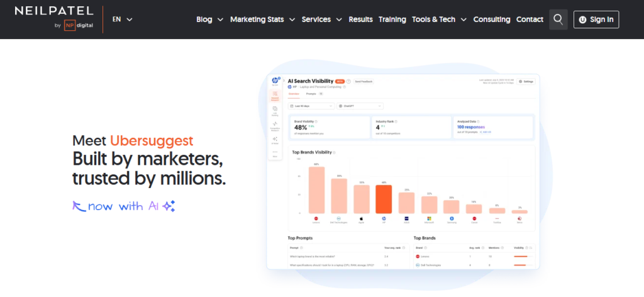Click the info icon next to Analyzed Data
The image size is (644, 297).
point(478,121)
